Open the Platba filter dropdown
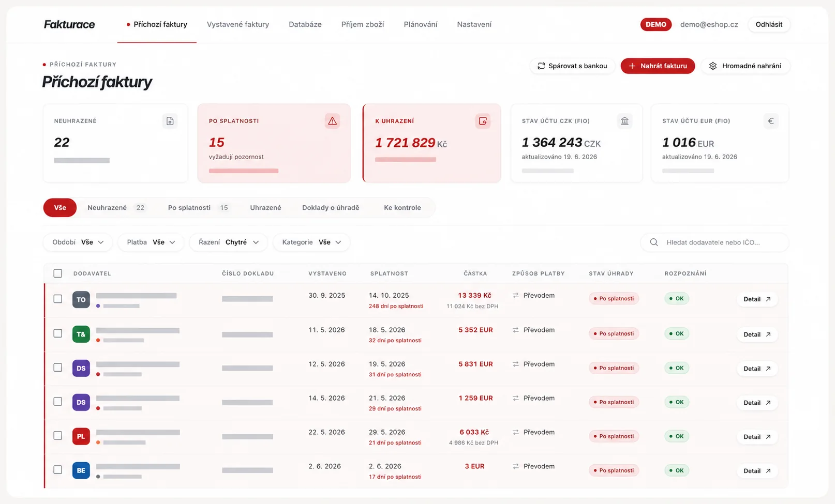The height and width of the screenshot is (504, 835). [x=151, y=242]
